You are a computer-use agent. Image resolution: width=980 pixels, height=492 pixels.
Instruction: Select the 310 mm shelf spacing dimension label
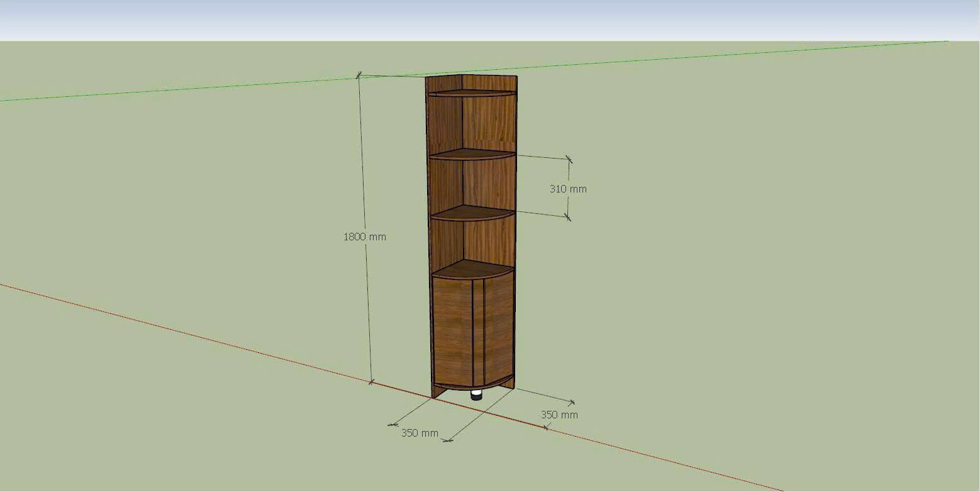pyautogui.click(x=568, y=188)
